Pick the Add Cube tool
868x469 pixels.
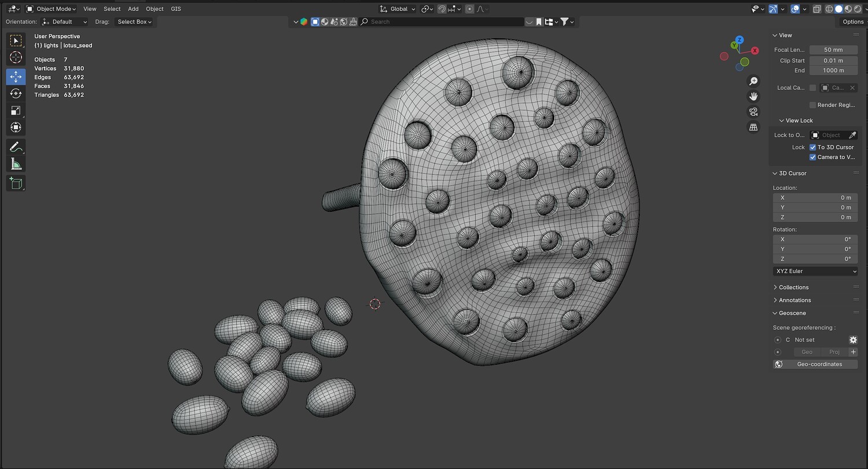[16, 184]
